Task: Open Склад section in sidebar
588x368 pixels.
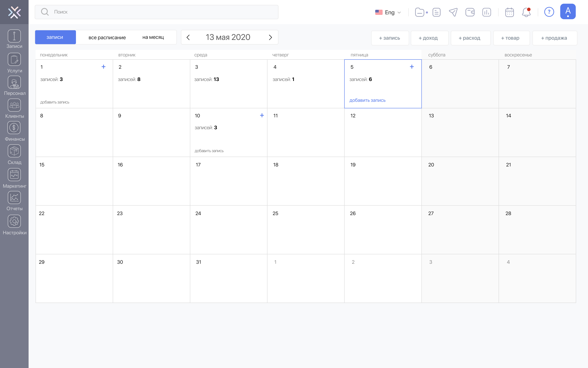Action: point(14,155)
